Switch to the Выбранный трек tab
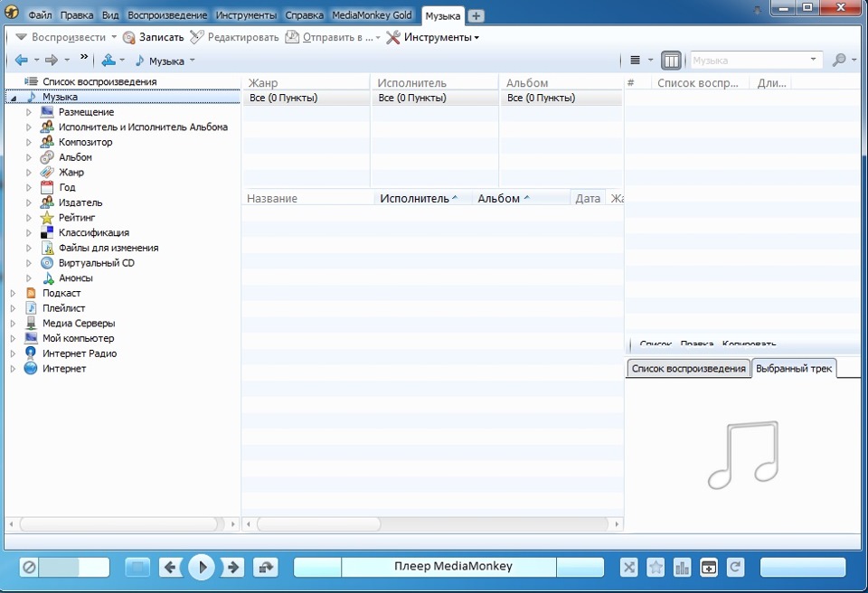Screen dimensions: 868x593 (x=794, y=368)
